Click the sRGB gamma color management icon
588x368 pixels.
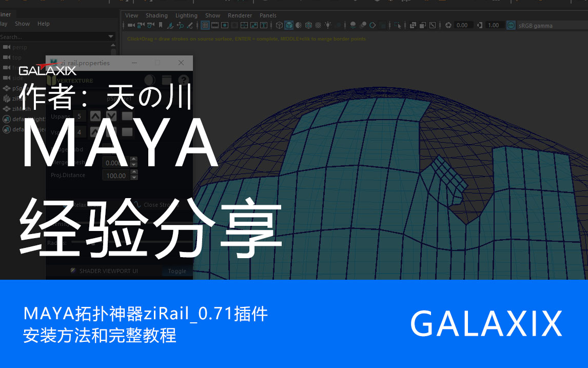point(511,25)
